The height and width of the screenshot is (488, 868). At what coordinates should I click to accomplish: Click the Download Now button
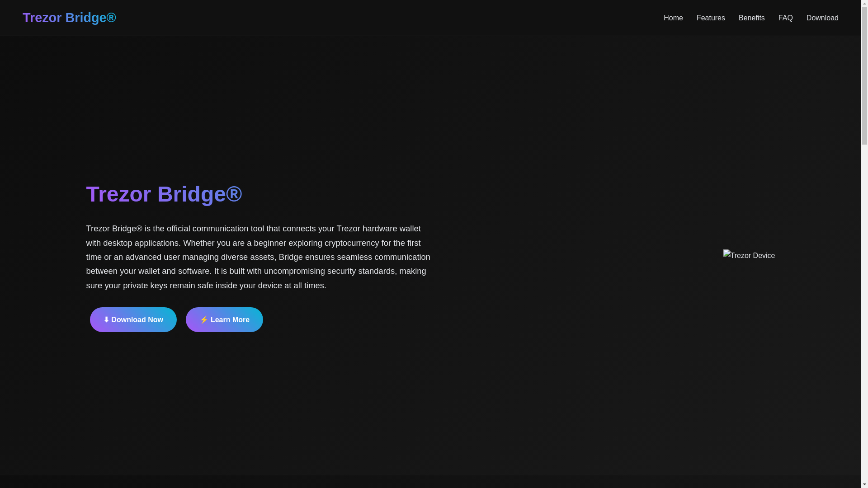133,319
